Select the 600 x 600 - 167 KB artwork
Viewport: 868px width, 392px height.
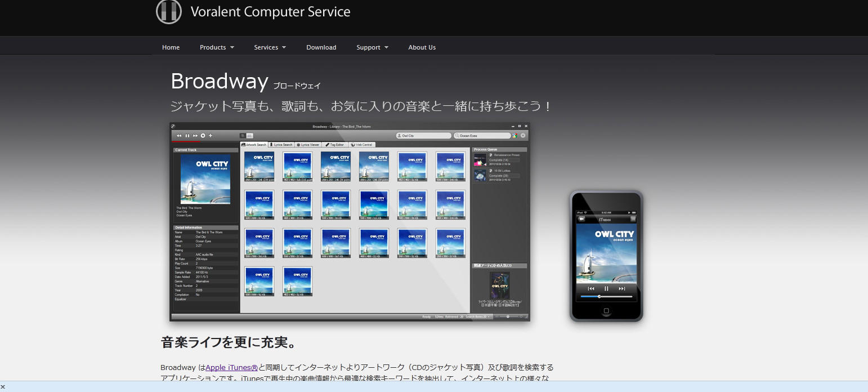336,243
